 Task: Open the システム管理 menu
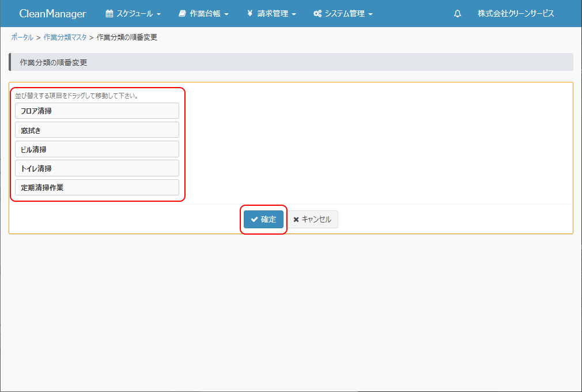click(x=343, y=14)
